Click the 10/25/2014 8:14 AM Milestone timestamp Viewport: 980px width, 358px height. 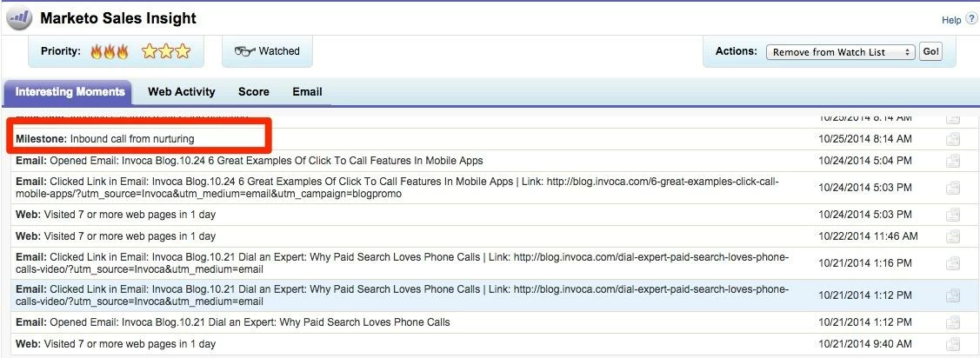pyautogui.click(x=865, y=139)
